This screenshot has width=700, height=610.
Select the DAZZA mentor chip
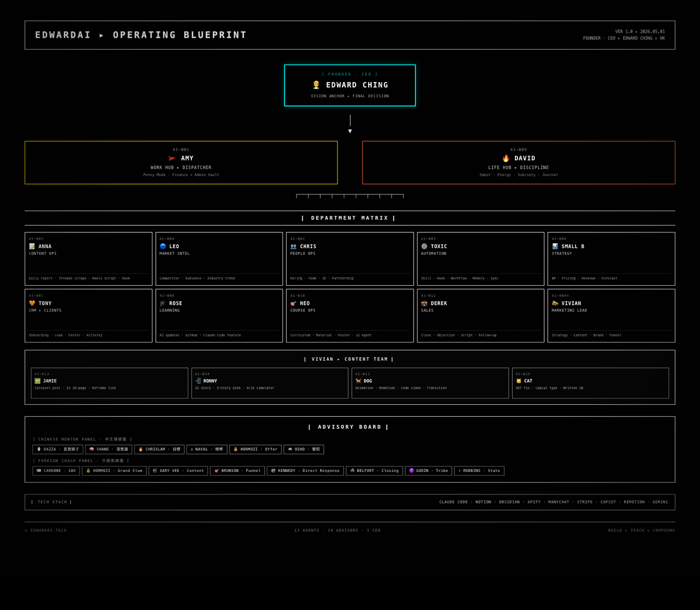pyautogui.click(x=57, y=449)
